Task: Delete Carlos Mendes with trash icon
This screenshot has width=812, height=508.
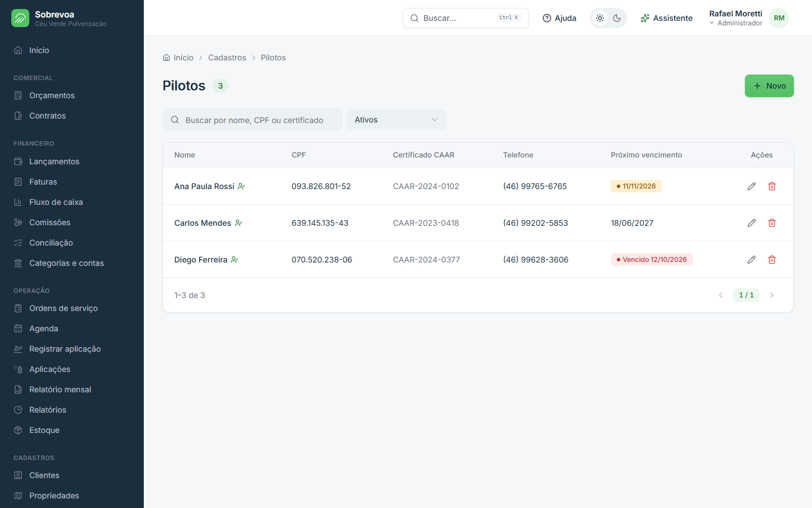Action: 772,223
